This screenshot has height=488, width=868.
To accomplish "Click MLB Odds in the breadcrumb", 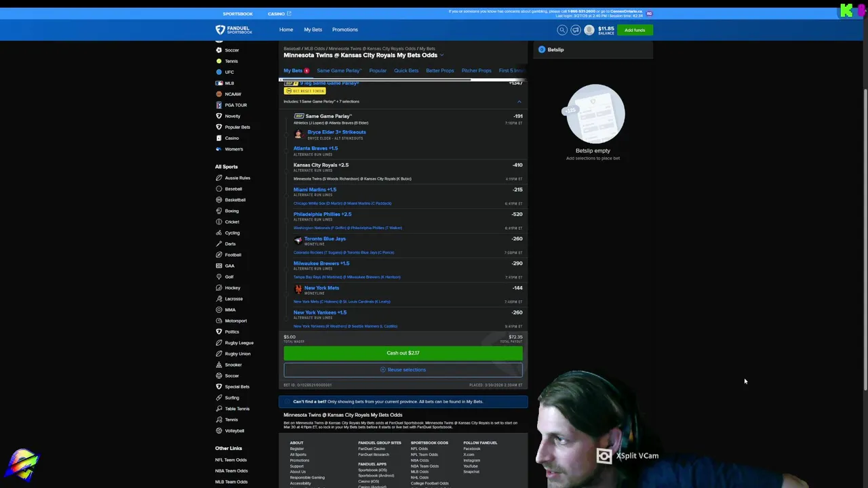I will [x=314, y=49].
